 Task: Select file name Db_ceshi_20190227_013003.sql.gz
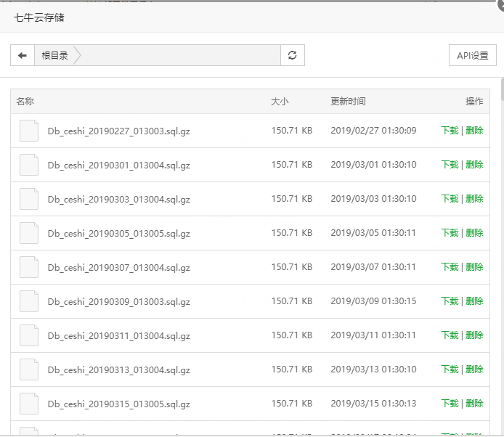coord(119,131)
